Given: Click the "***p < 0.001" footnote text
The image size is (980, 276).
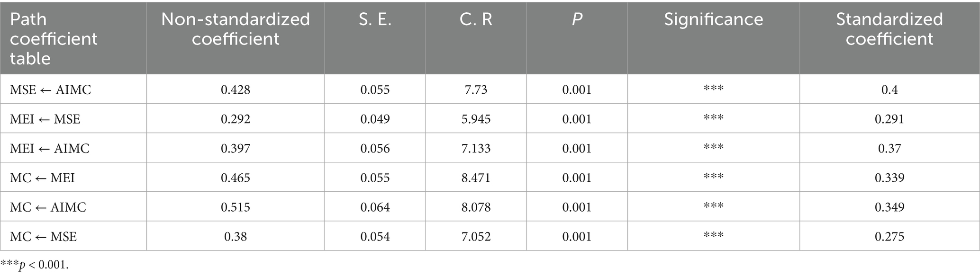Looking at the screenshot, I should [x=35, y=265].
